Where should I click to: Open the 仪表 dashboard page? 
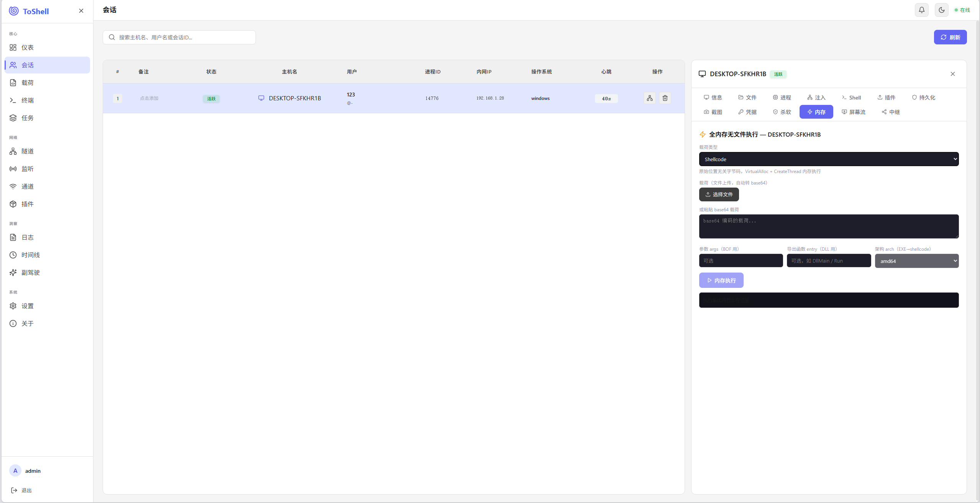click(x=47, y=47)
